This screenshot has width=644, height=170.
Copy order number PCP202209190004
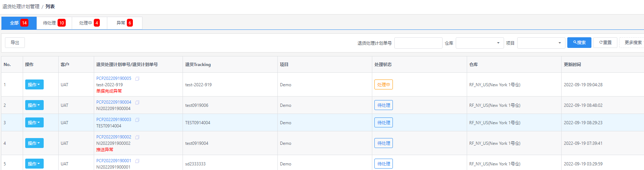(137, 102)
